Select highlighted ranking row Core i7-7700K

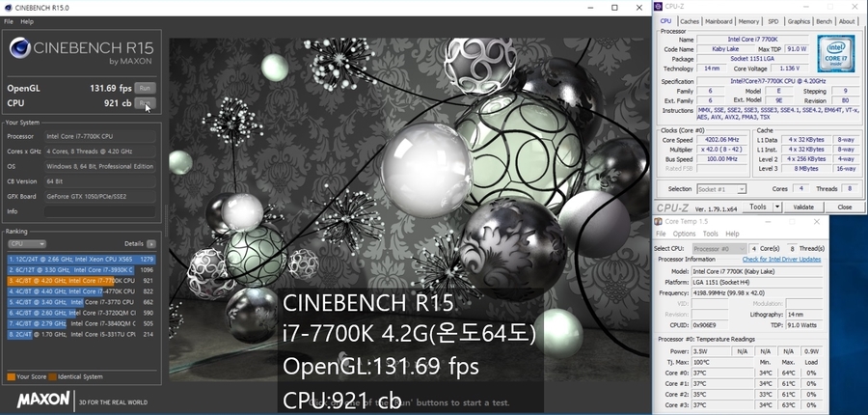[x=81, y=281]
